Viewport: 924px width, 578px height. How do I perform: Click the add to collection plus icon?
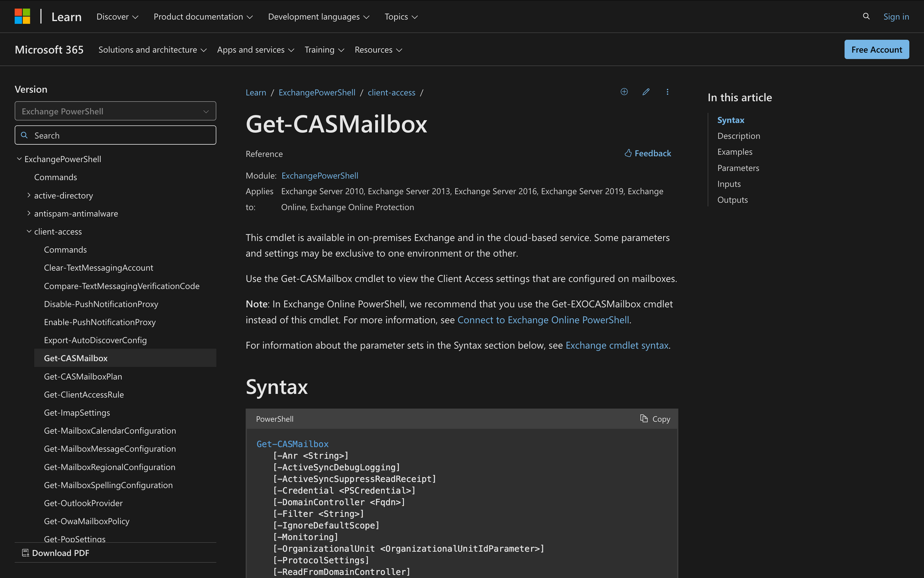[x=624, y=92]
